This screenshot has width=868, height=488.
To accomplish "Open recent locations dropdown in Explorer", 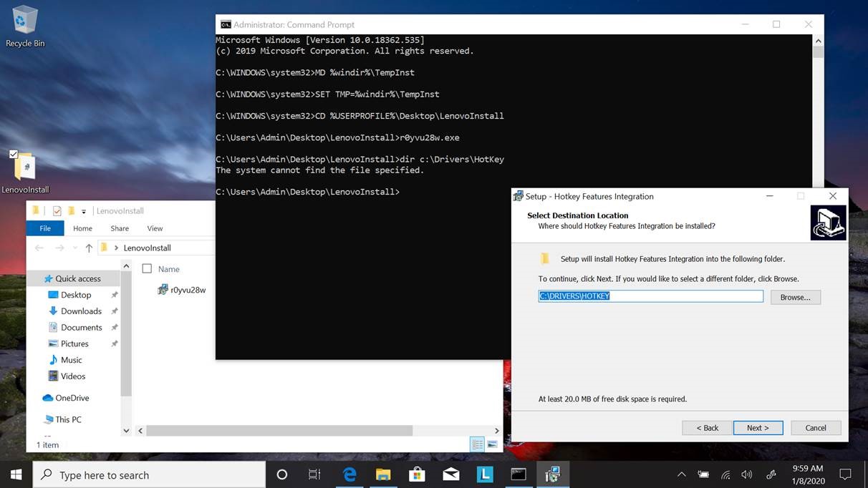I will click(74, 248).
